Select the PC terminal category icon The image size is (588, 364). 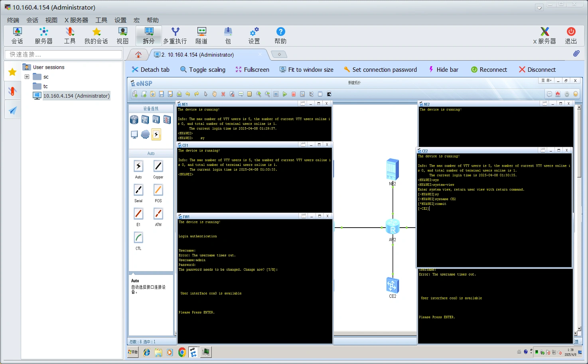point(134,134)
